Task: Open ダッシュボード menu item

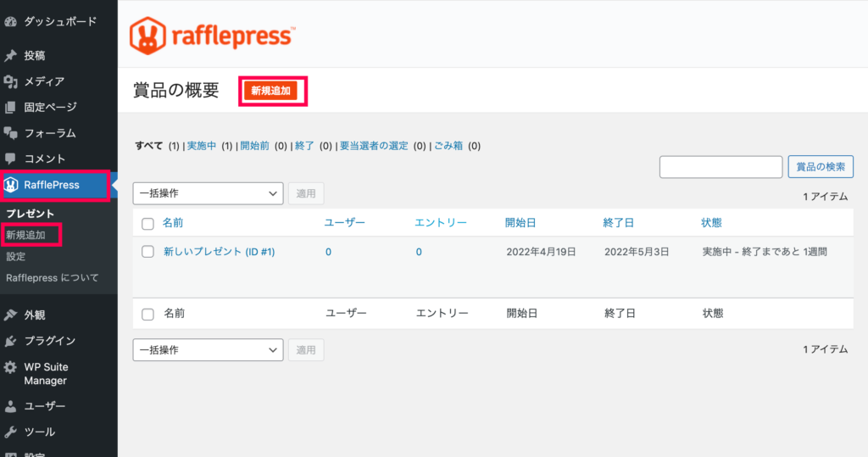Action: coord(58,21)
